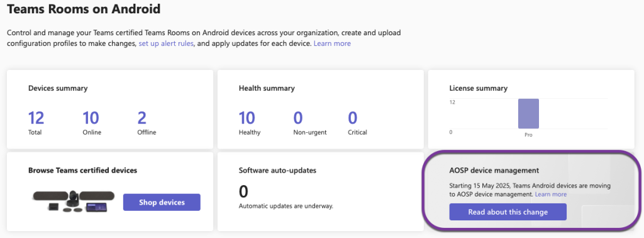
Task: Click the software auto-updates count 0
Action: coord(243,191)
